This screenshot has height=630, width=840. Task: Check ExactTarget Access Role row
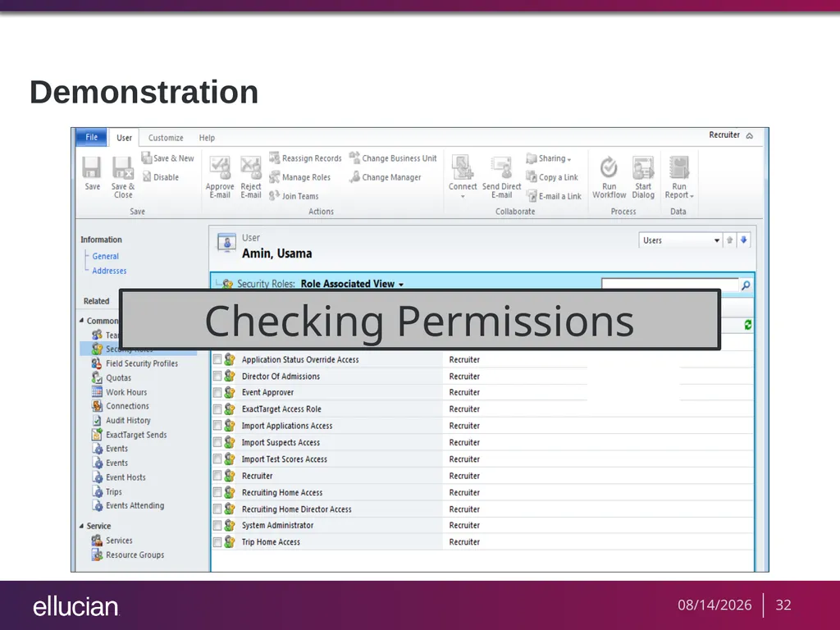pyautogui.click(x=217, y=409)
